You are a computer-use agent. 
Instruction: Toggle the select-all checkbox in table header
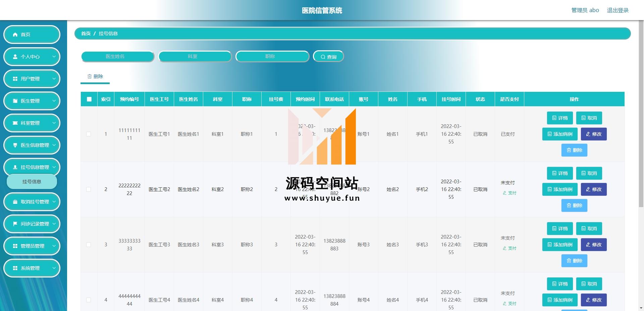[x=89, y=99]
